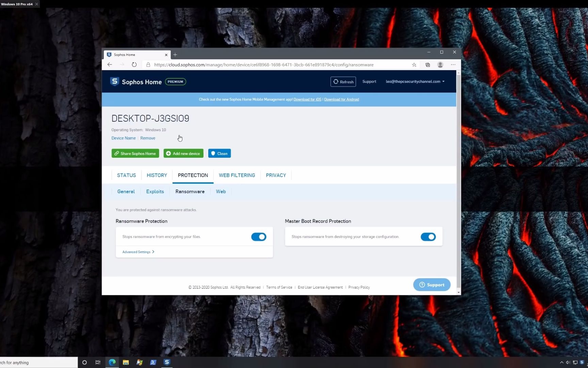Open Support link in header
The image size is (588, 368).
[369, 81]
